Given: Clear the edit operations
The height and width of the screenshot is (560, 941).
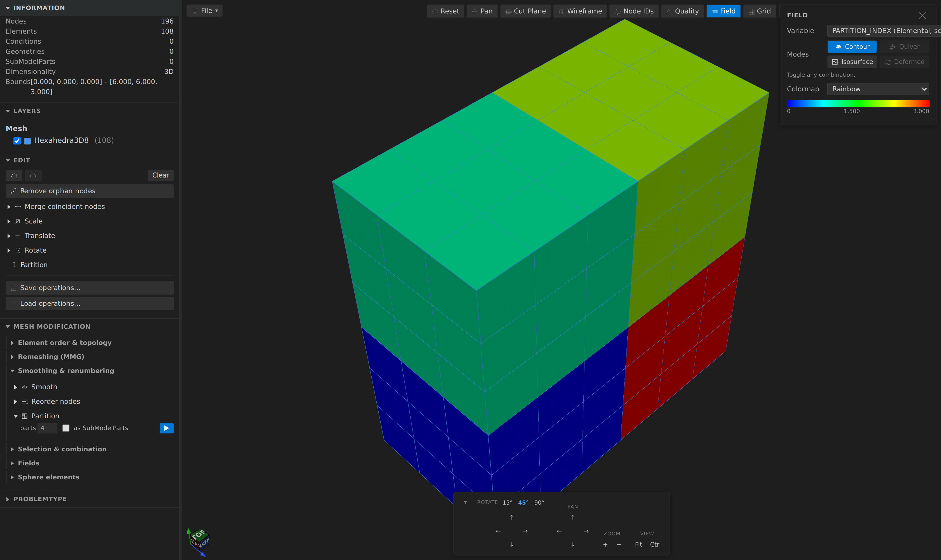Looking at the screenshot, I should click(x=160, y=175).
